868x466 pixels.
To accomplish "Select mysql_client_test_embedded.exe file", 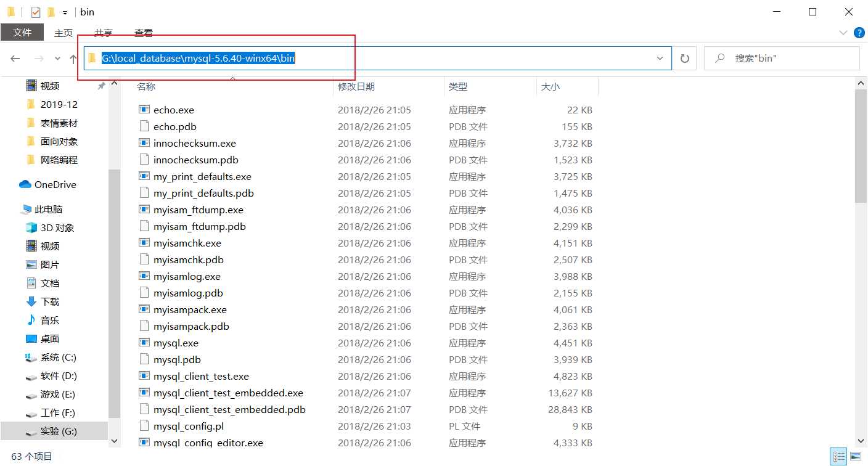I will [x=228, y=393].
